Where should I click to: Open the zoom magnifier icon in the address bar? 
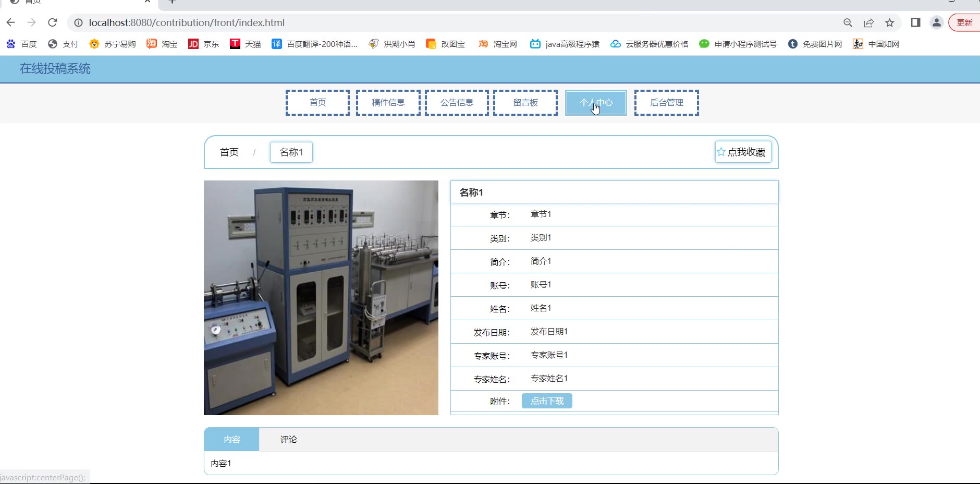(848, 23)
